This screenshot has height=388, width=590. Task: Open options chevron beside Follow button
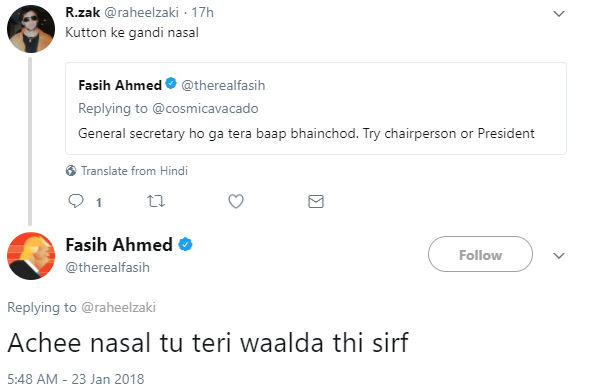(x=559, y=256)
